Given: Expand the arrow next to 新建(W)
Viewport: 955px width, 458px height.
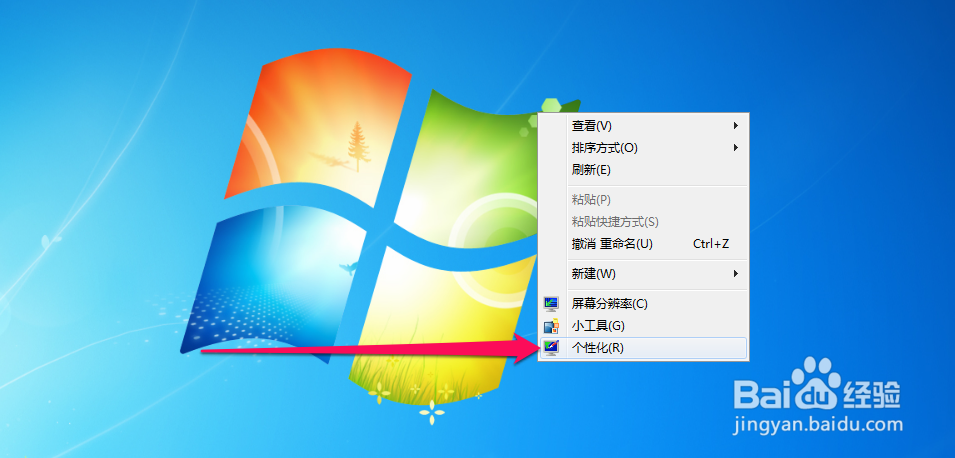Looking at the screenshot, I should point(736,274).
